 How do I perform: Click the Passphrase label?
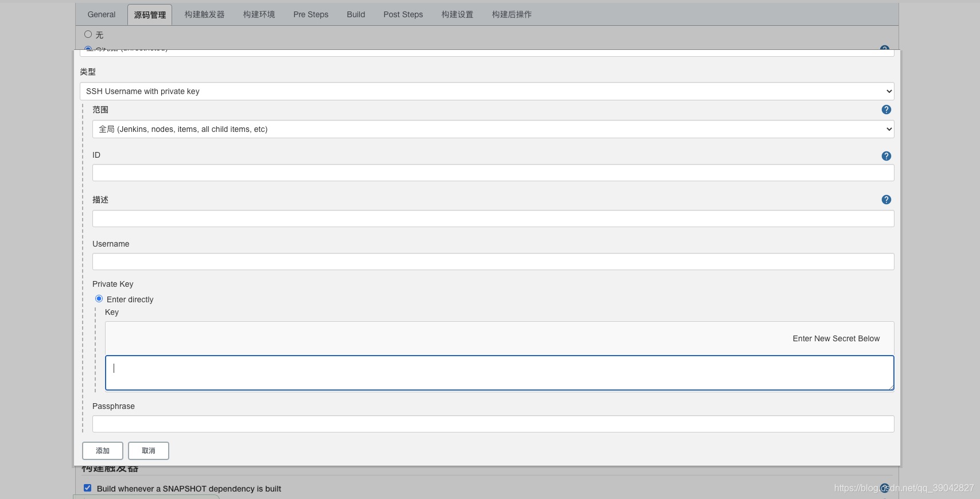[114, 406]
